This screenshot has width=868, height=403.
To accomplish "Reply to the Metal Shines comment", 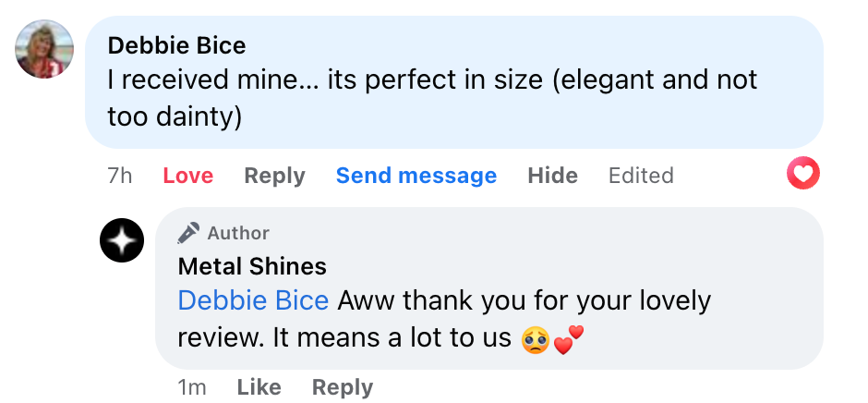I will [x=342, y=387].
